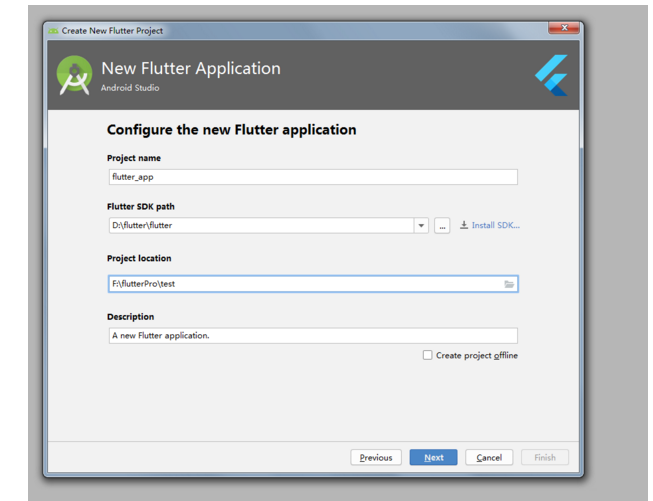The width and height of the screenshot is (653, 501).
Task: Open the Install SDK... link
Action: [x=496, y=225]
